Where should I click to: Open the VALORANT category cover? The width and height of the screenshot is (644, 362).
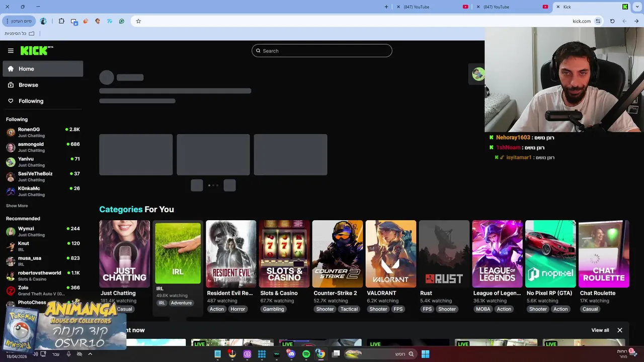(391, 254)
